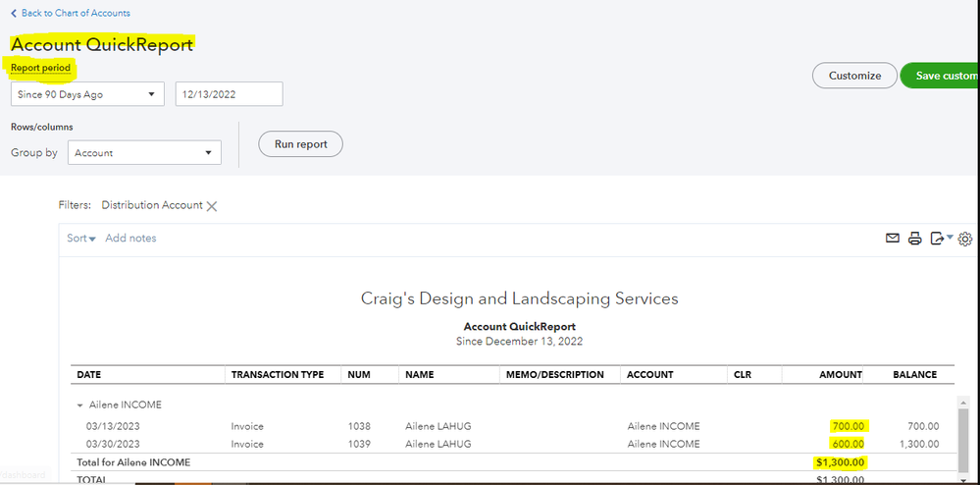Viewport: 980px width, 485px height.
Task: Click invoice number 1039
Action: [359, 445]
